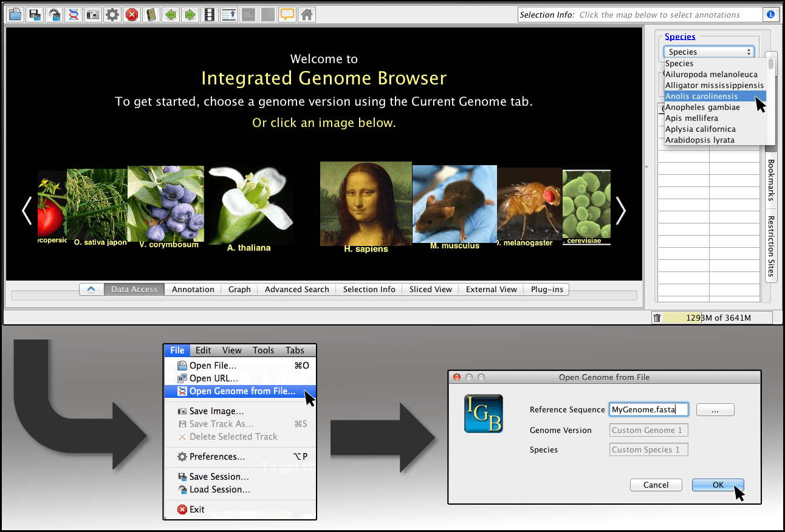
Task: Collapse the bottom tab panel with chevron
Action: click(91, 290)
